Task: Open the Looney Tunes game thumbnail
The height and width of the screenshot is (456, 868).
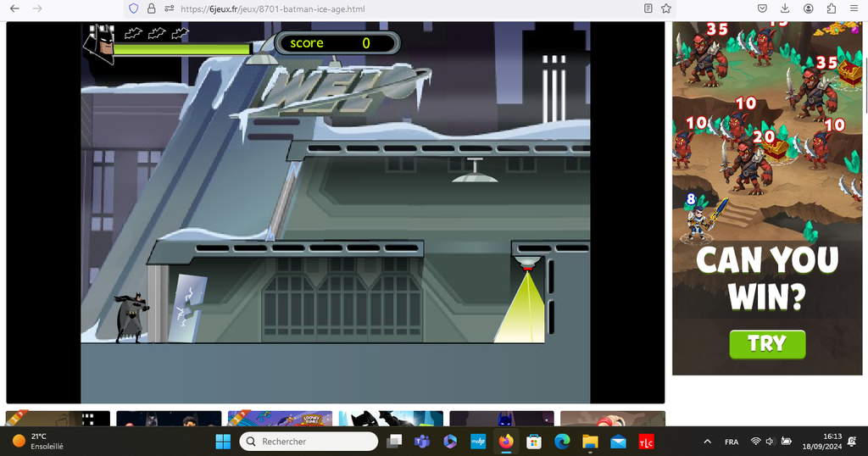Action: point(280,419)
